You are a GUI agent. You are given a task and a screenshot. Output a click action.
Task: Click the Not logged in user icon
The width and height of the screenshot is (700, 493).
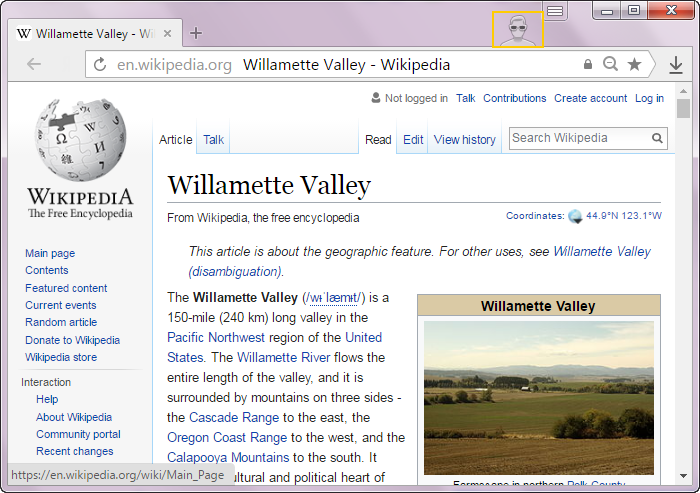[376, 98]
